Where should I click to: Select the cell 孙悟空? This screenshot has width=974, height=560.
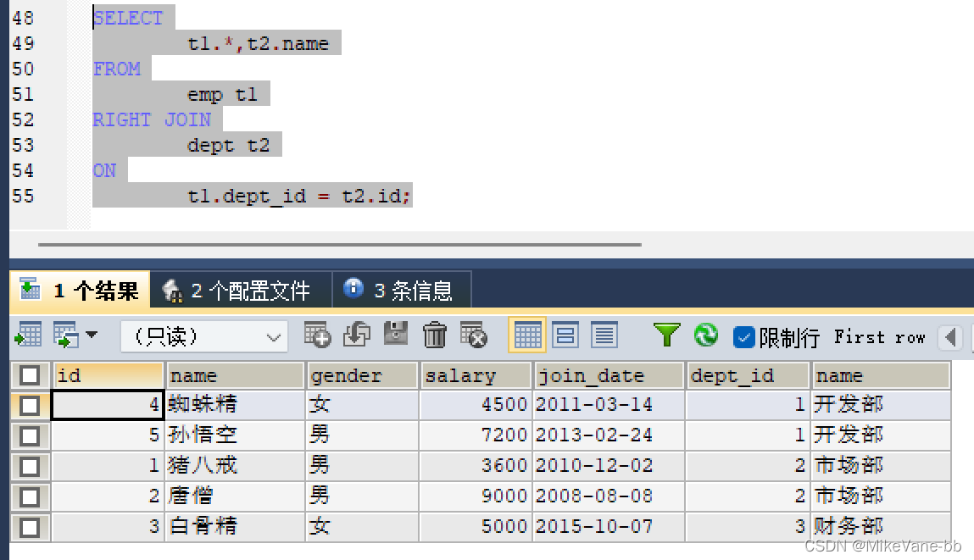236,435
